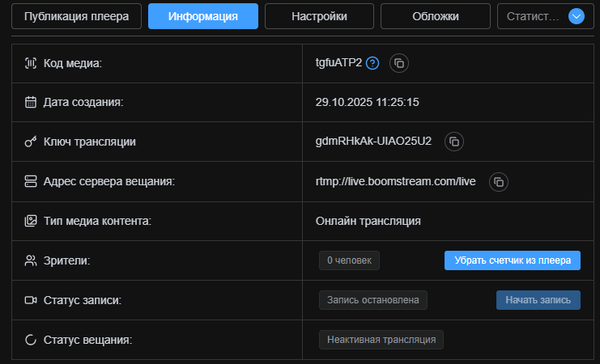Click the calendar icon beside Дата создания
The image size is (600, 364).
click(x=31, y=102)
